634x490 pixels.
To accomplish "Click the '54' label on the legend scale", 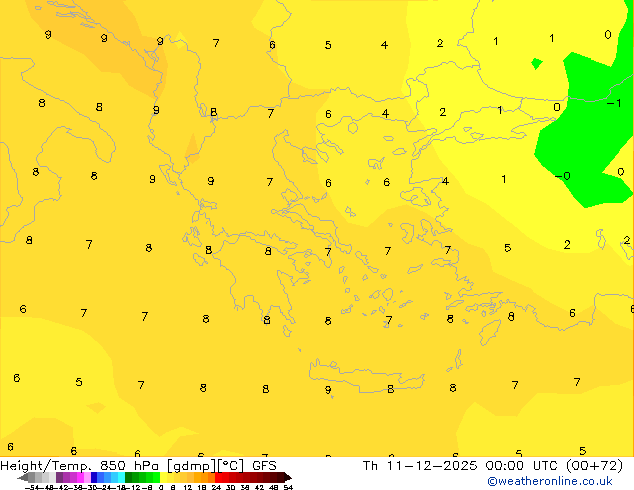I will coord(288,487).
